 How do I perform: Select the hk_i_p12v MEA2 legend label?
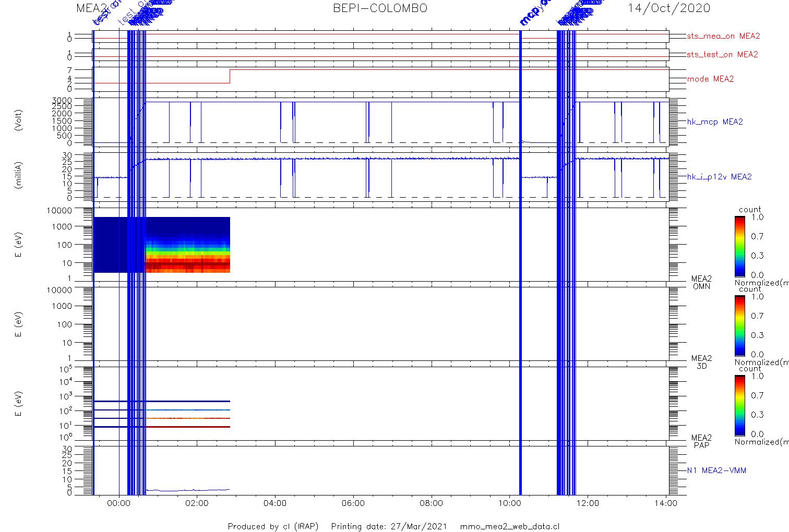[x=719, y=177]
